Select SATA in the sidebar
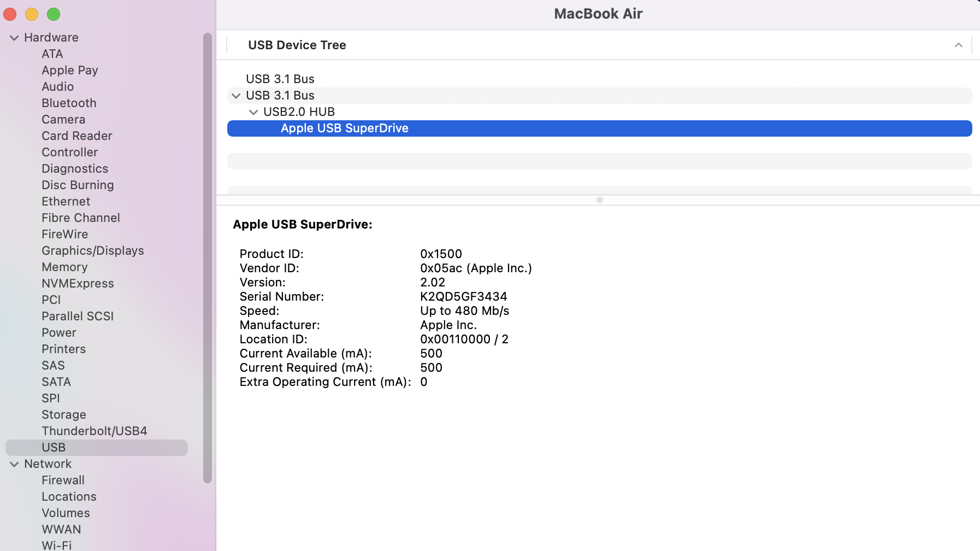The image size is (980, 551). coord(56,382)
